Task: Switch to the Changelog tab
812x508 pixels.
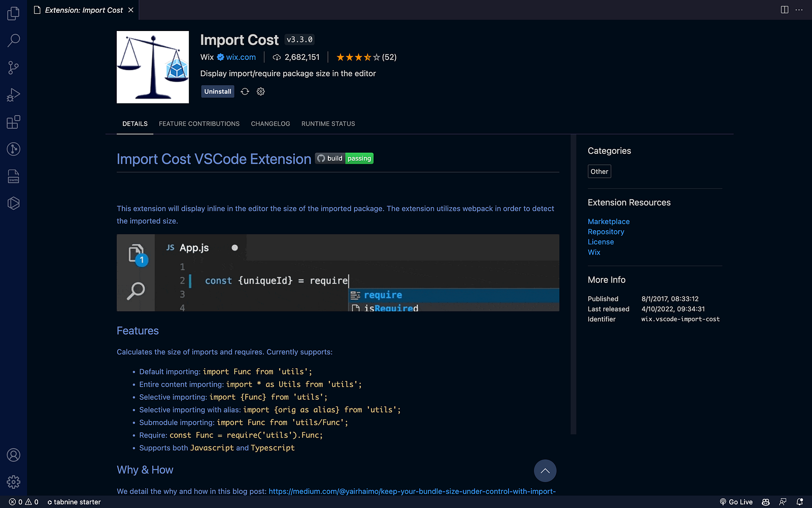Action: (270, 124)
